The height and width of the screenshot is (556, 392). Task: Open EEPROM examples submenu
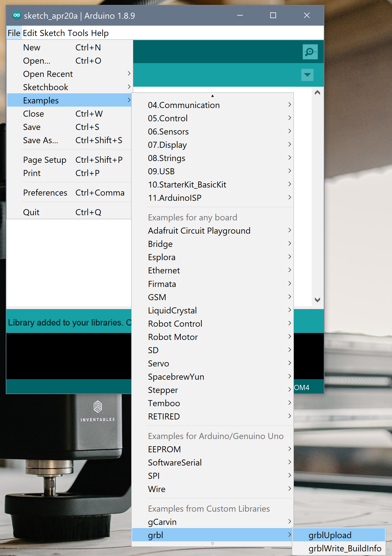point(212,449)
